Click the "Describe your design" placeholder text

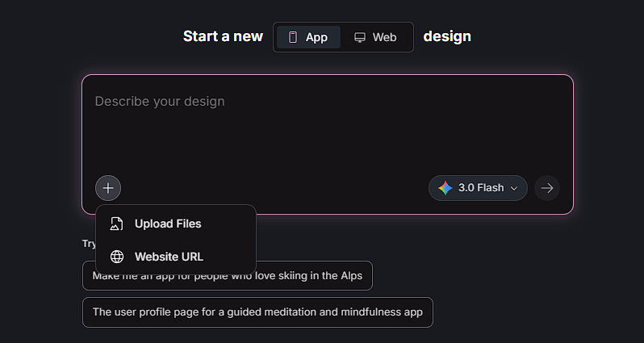tap(160, 102)
